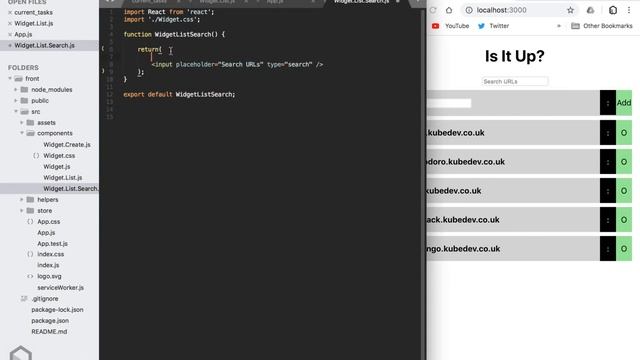Open package.json file
Image resolution: width=640 pixels, height=360 pixels.
50,321
